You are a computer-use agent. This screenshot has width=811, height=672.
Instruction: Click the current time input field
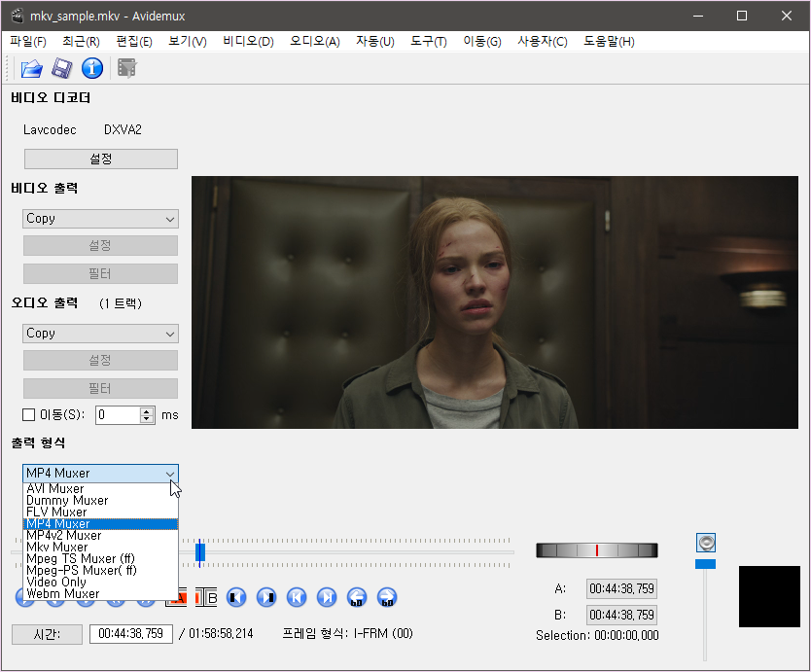(131, 634)
